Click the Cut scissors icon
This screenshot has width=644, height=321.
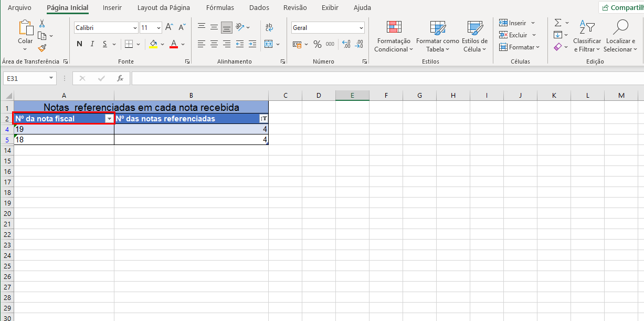point(42,24)
